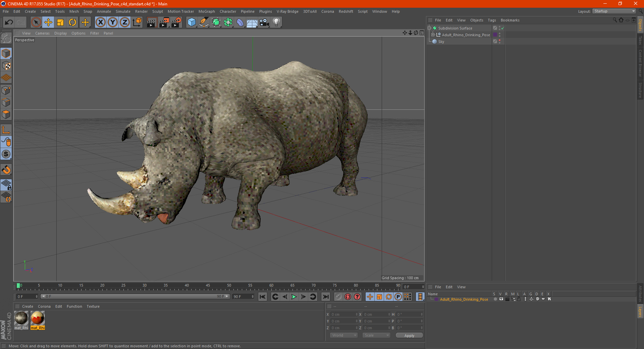644x349 pixels.
Task: Select the Sky object
Action: click(x=441, y=42)
